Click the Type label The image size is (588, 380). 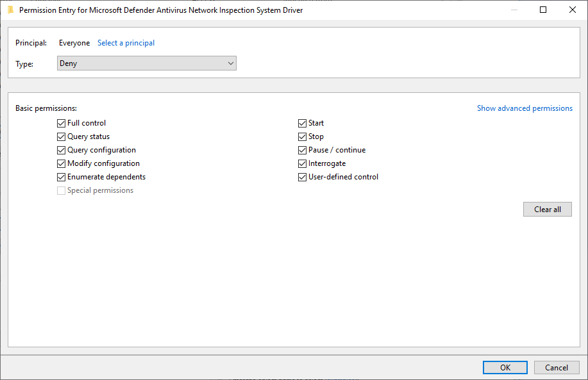click(24, 64)
